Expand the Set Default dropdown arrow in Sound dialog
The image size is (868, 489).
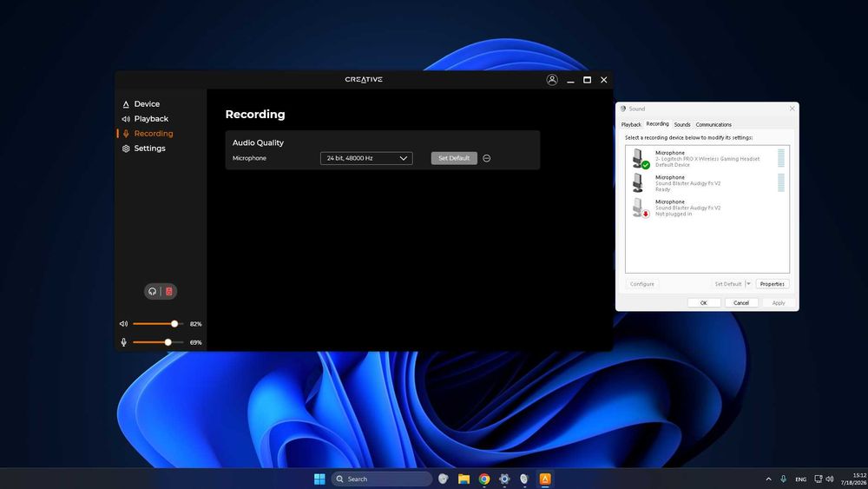tap(748, 284)
